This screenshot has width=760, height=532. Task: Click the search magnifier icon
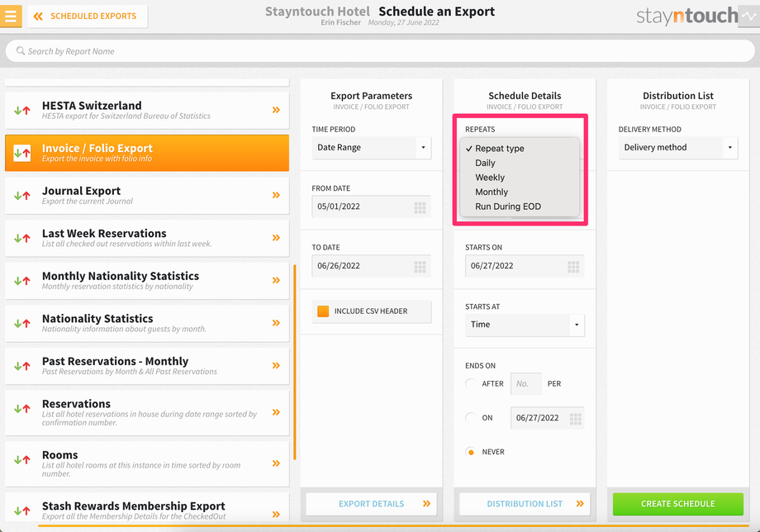pos(21,51)
